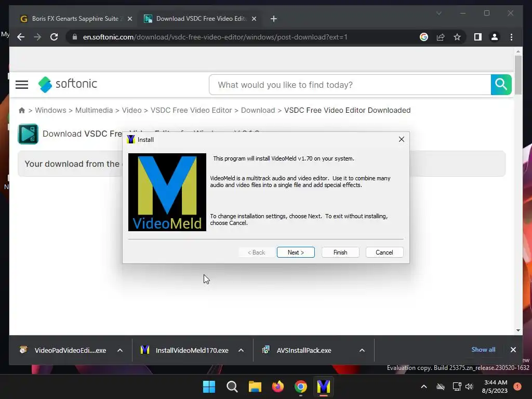532x399 pixels.
Task: Go back to previous page in Chrome
Action: point(21,37)
